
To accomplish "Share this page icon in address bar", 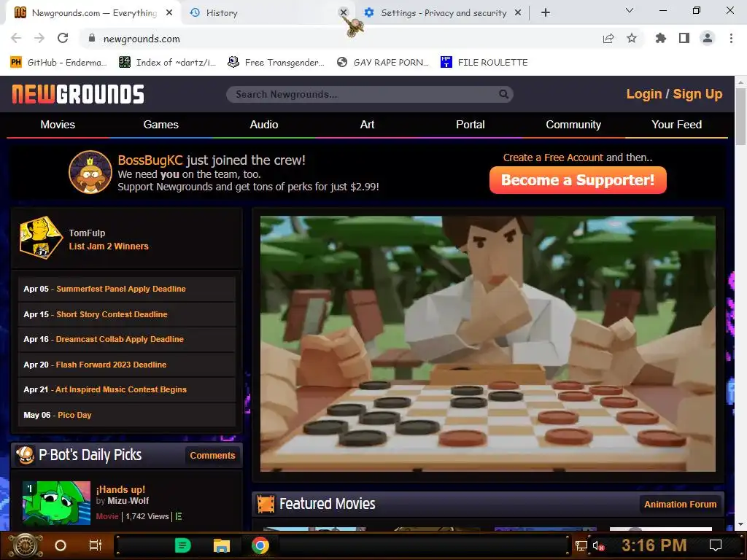I will click(x=608, y=39).
